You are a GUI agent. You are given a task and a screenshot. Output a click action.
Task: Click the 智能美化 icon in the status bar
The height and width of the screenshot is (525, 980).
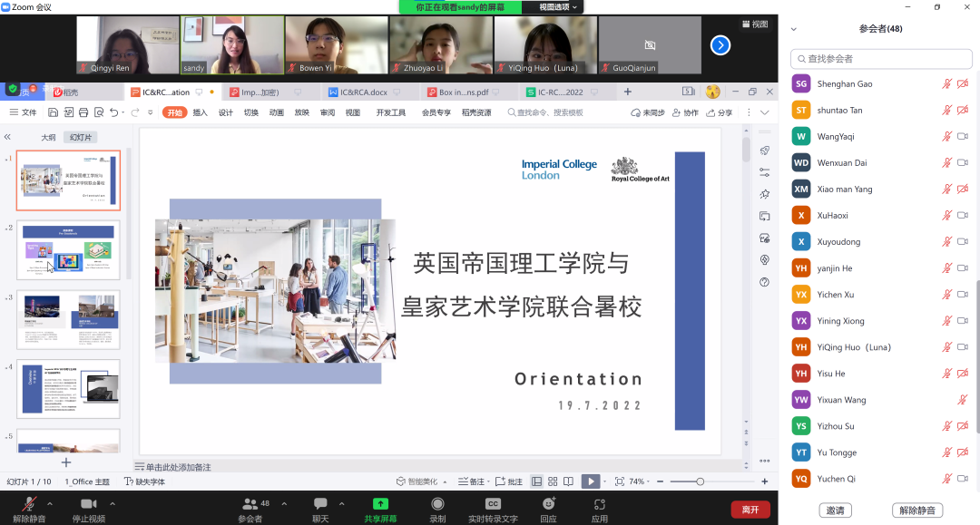tap(401, 480)
